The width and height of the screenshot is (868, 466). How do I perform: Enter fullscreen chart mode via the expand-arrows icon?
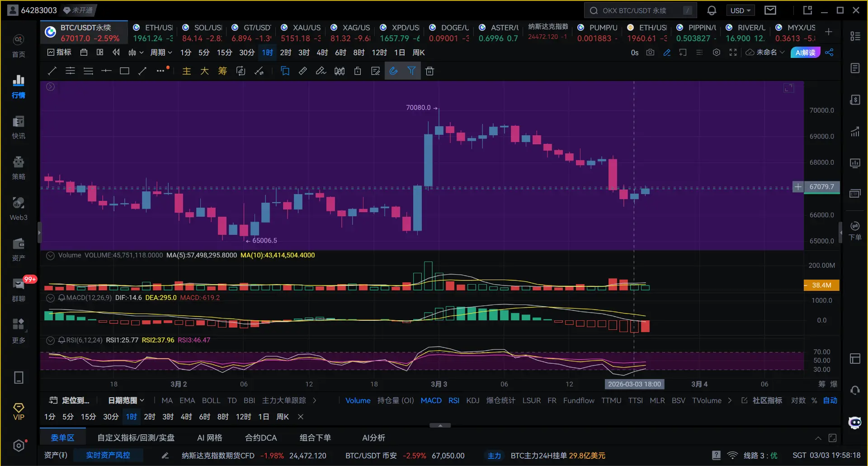(733, 52)
